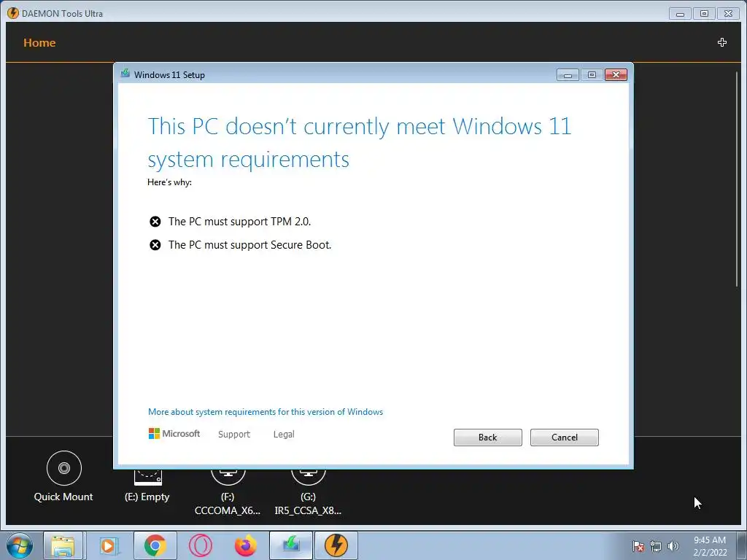Click the DAEMON Tools Ultra title bar icon

click(13, 13)
